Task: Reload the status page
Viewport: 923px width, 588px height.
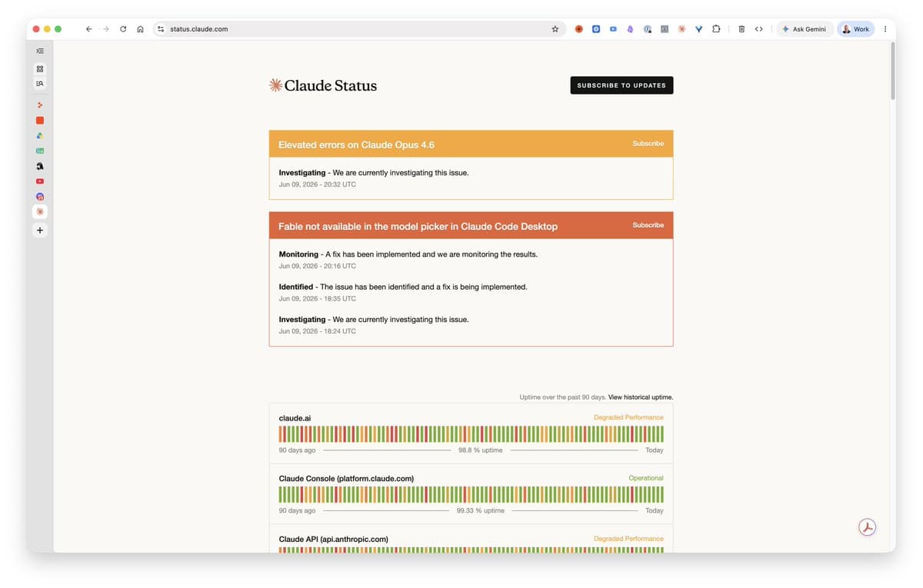Action: (x=123, y=29)
